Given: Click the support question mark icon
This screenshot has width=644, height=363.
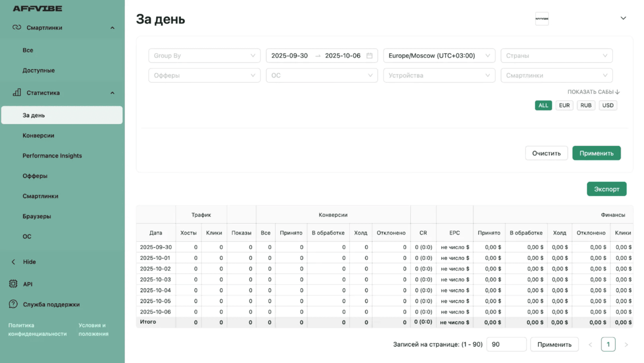Looking at the screenshot, I should click(13, 304).
